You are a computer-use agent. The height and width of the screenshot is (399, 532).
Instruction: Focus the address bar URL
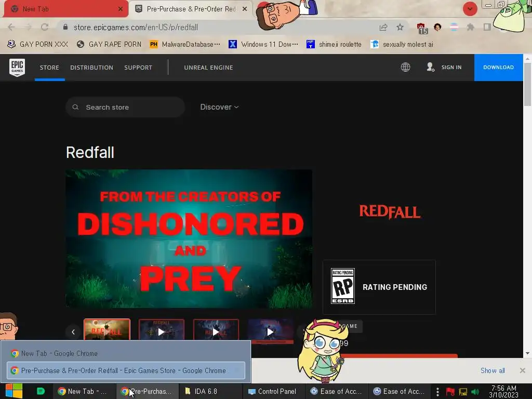pyautogui.click(x=136, y=27)
